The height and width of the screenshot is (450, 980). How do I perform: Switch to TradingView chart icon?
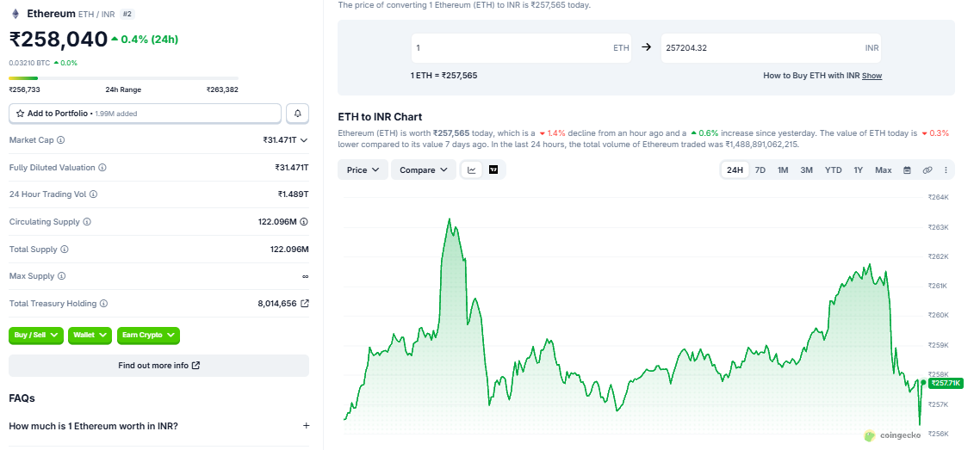493,170
